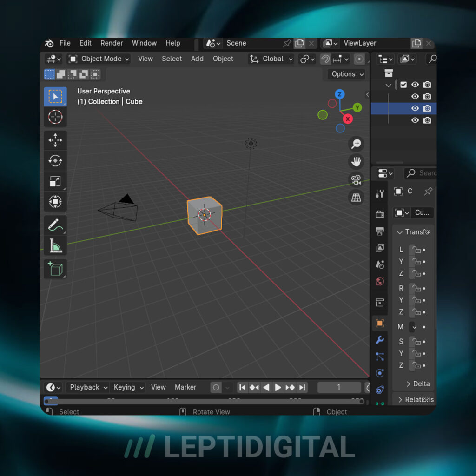Open the Modifiers wrench tab

click(380, 340)
